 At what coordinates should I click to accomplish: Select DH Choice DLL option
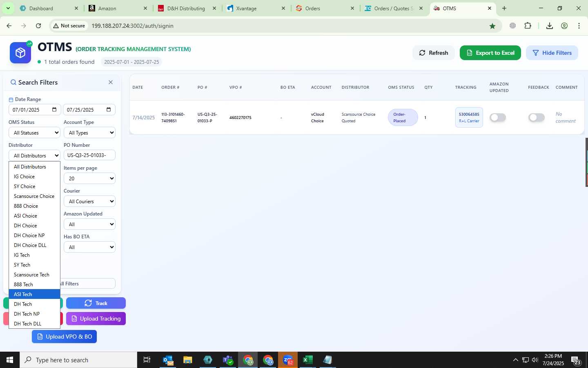point(34,245)
